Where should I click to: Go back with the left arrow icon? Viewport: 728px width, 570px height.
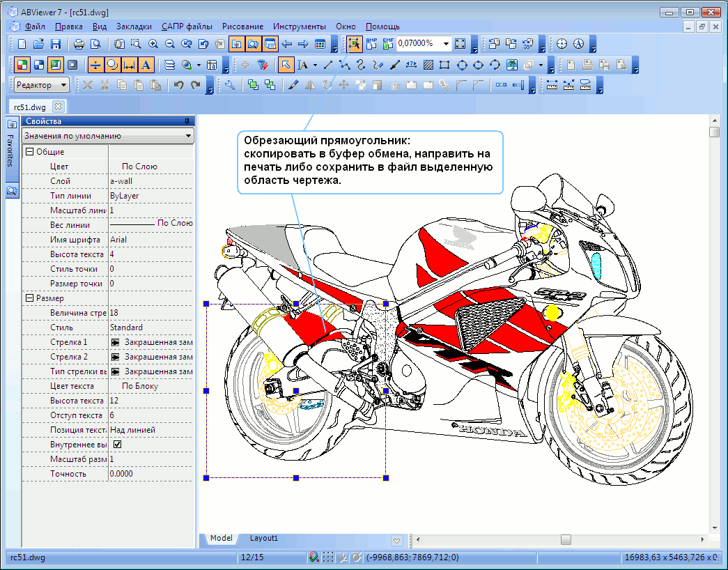coord(287,44)
